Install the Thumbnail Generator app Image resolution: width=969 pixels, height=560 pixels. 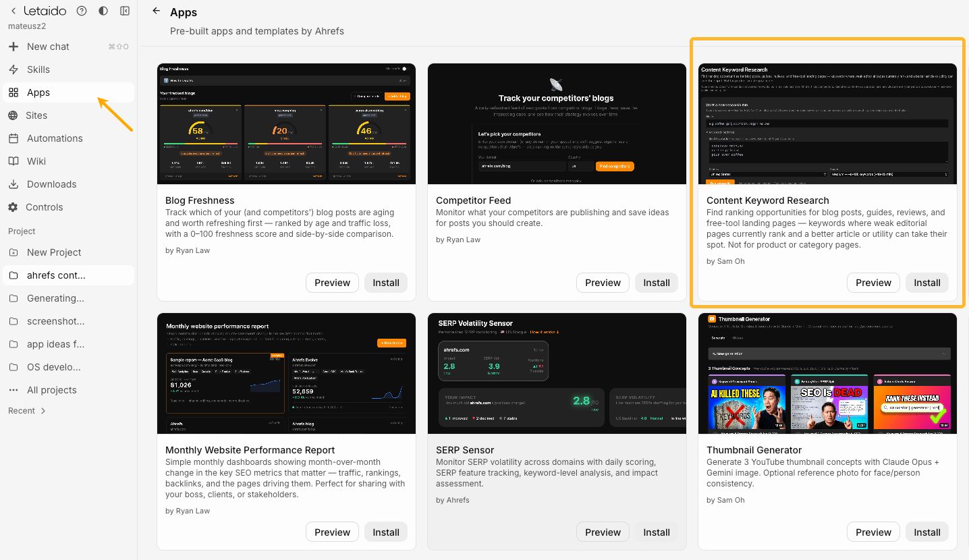[927, 532]
